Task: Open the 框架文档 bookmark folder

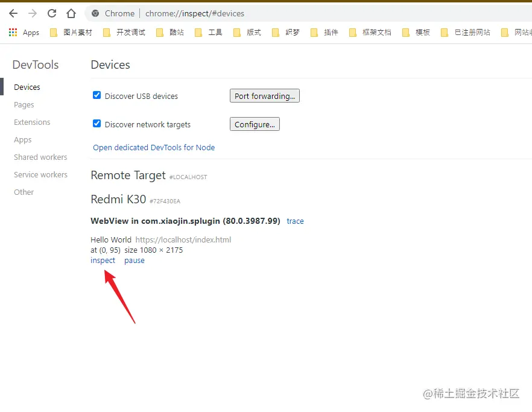Action: coord(370,32)
